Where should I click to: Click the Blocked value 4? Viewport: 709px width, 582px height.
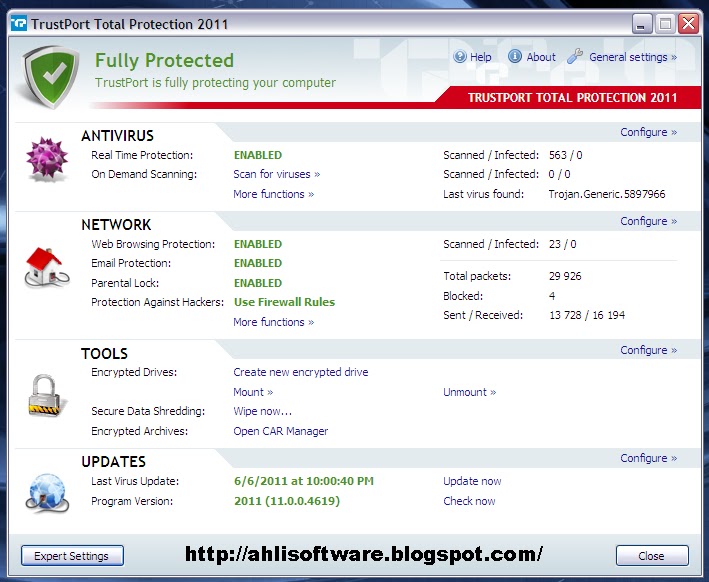pos(552,296)
